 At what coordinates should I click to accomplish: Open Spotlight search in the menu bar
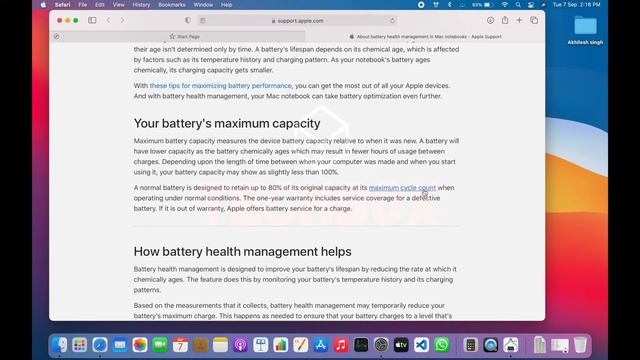(x=518, y=5)
